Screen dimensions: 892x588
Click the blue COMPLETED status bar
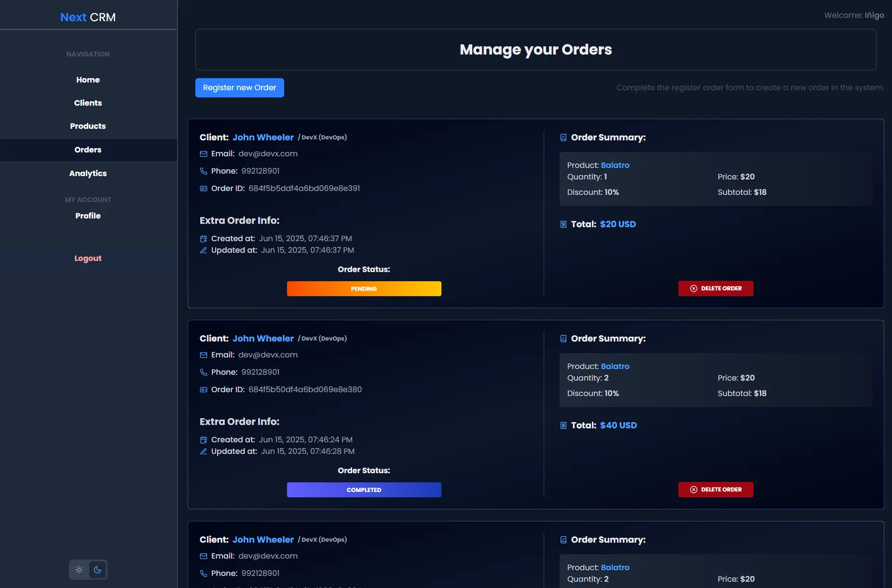(364, 490)
